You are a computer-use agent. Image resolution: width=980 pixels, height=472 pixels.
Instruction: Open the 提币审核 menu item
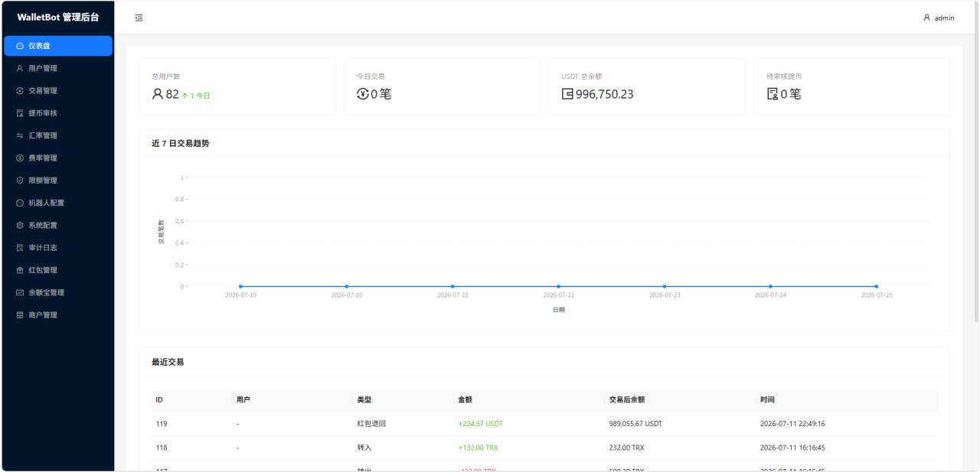58,113
